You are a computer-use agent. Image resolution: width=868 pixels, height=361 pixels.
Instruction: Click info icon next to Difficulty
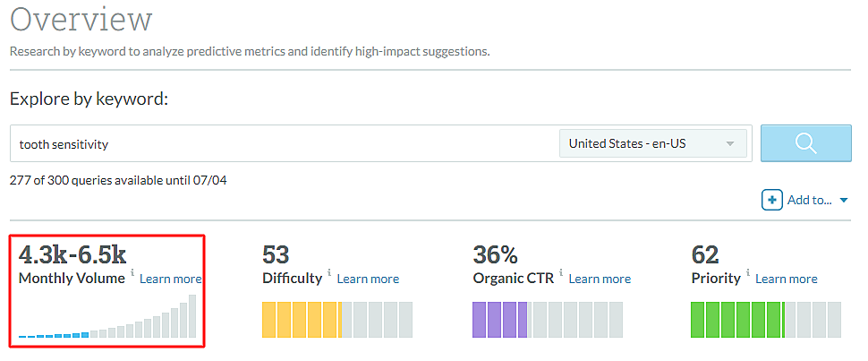tap(328, 273)
